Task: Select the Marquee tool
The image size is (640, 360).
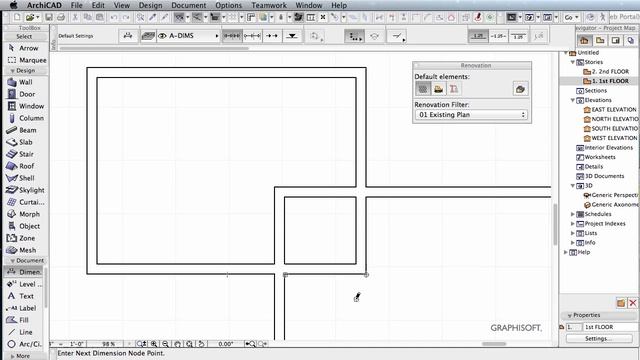Action: 27,60
